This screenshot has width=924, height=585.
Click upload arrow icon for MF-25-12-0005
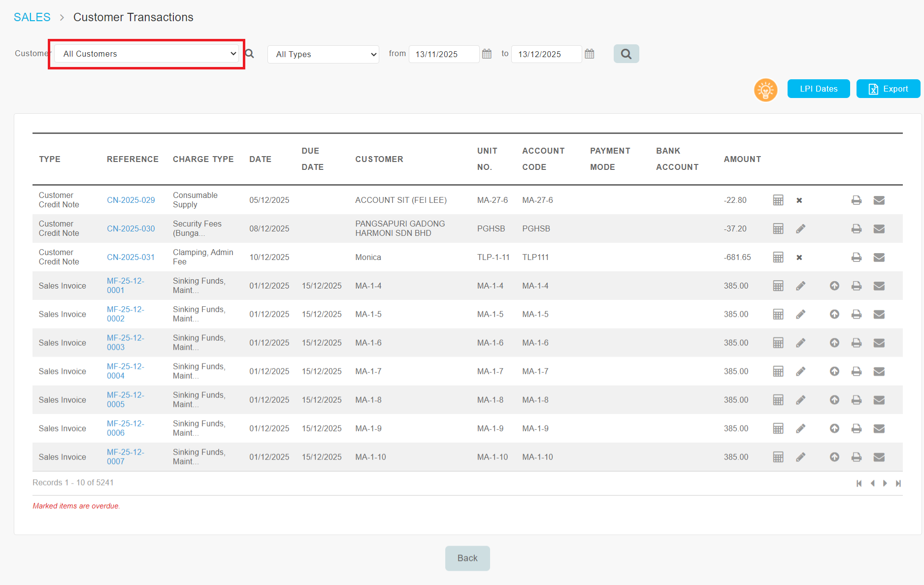point(834,400)
